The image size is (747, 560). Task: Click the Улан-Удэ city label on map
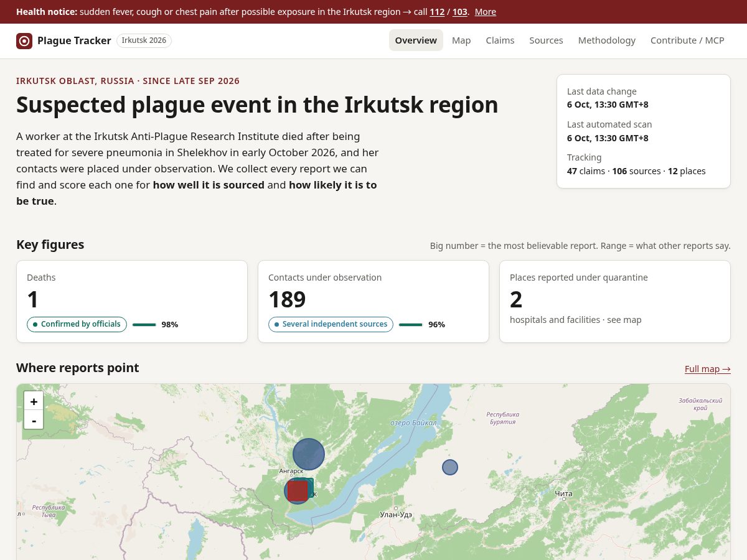click(396, 515)
